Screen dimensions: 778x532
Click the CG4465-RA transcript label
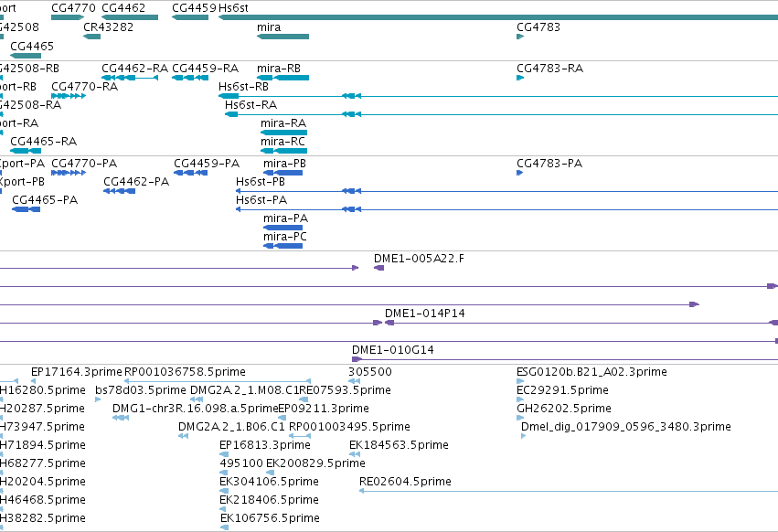(x=44, y=142)
